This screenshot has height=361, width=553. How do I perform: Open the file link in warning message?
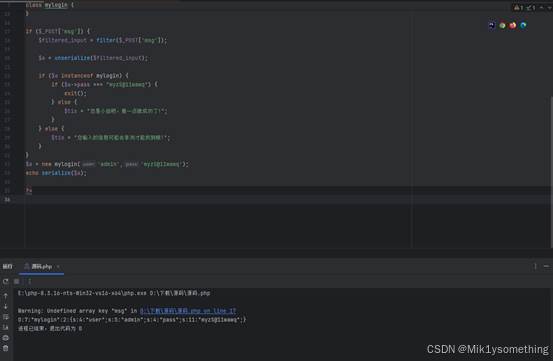188,311
